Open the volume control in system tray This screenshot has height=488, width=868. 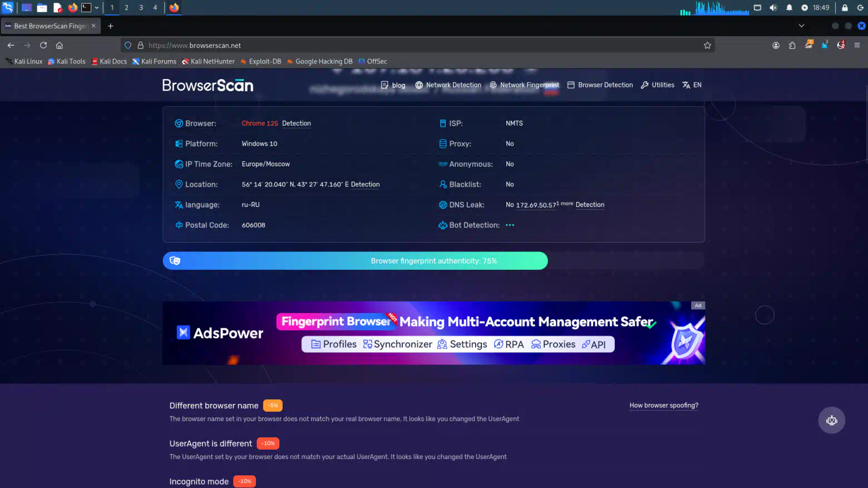(773, 7)
